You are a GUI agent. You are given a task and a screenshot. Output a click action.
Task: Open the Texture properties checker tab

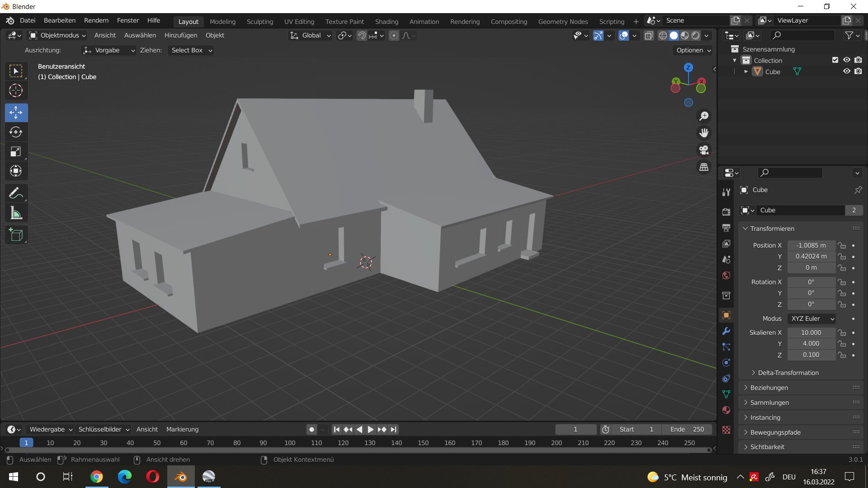[x=726, y=430]
